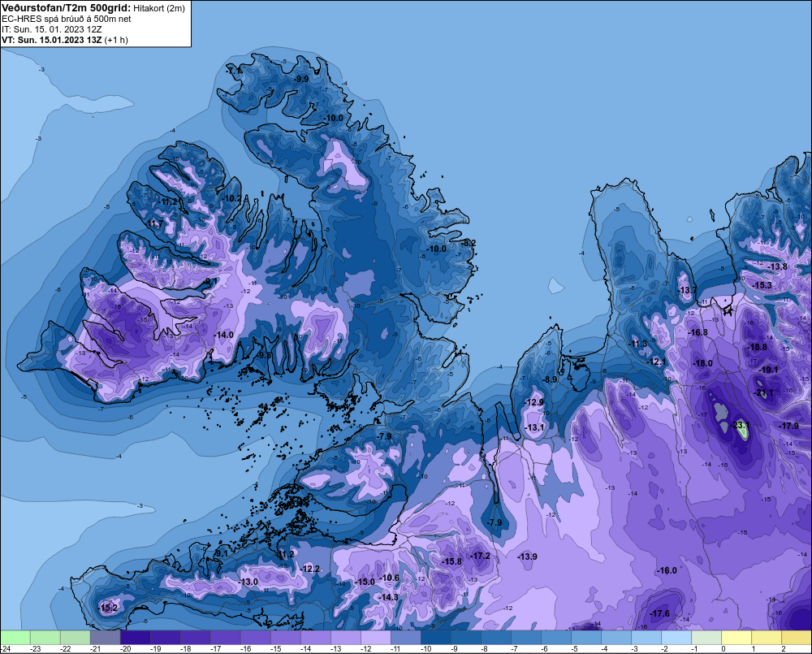Click the -15.0 temperature value
This screenshot has width=812, height=654.
[365, 582]
